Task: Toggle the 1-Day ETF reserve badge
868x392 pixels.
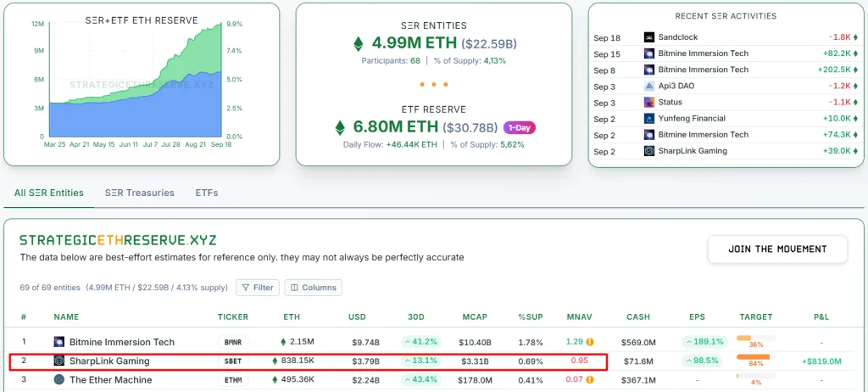Action: pos(520,128)
